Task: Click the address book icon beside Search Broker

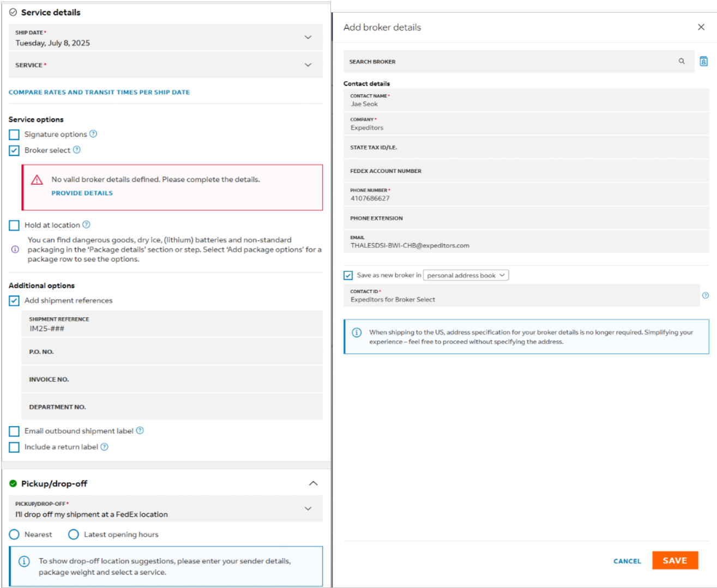Action: pos(703,62)
